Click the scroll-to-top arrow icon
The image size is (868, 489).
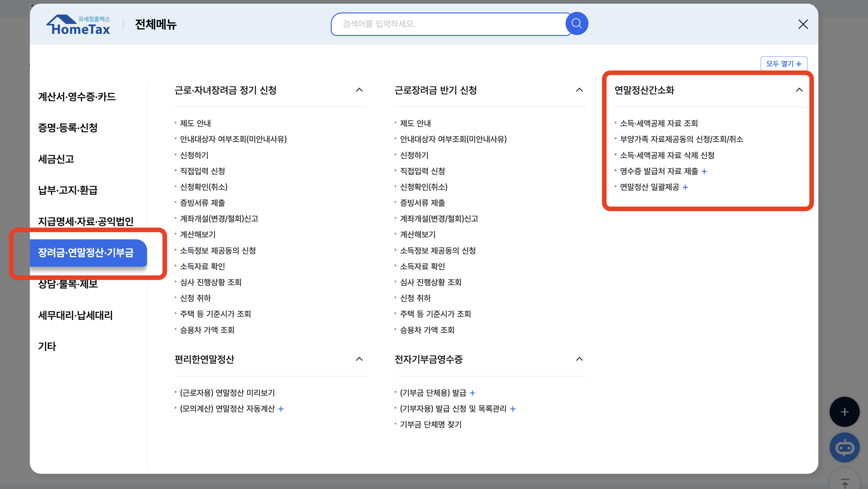(x=845, y=482)
